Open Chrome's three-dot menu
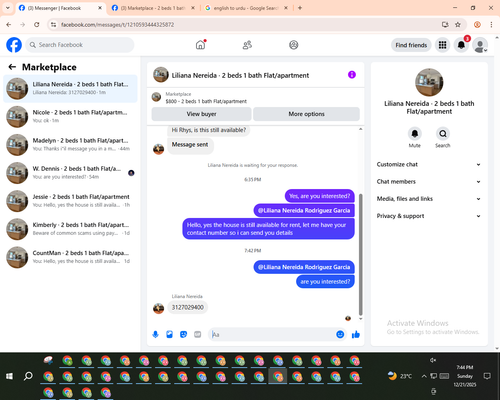This screenshot has height=400, width=500. (x=491, y=25)
